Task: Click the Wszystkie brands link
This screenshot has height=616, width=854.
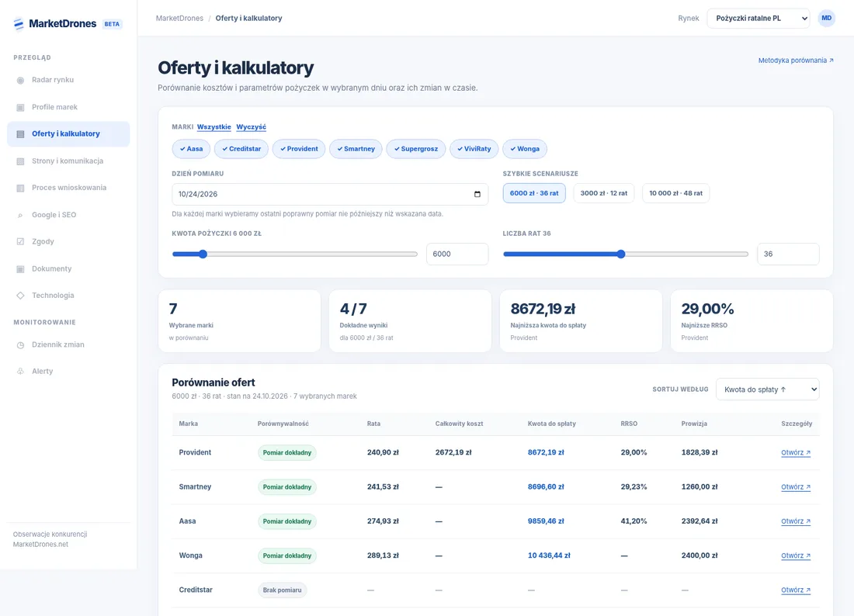Action: [x=214, y=126]
